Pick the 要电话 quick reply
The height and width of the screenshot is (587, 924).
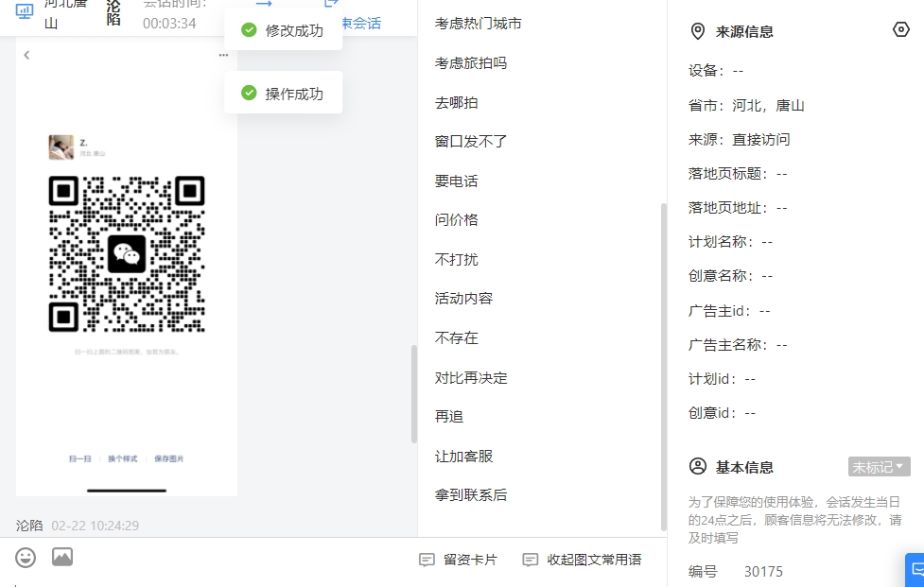[x=456, y=181]
